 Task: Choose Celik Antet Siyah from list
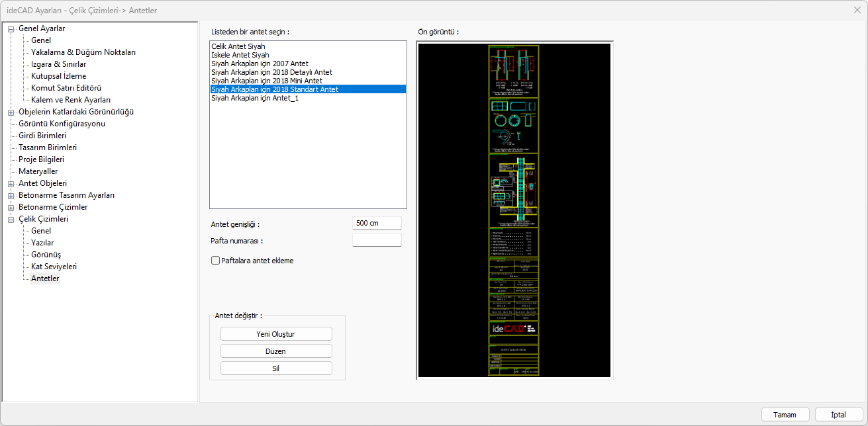pos(238,46)
